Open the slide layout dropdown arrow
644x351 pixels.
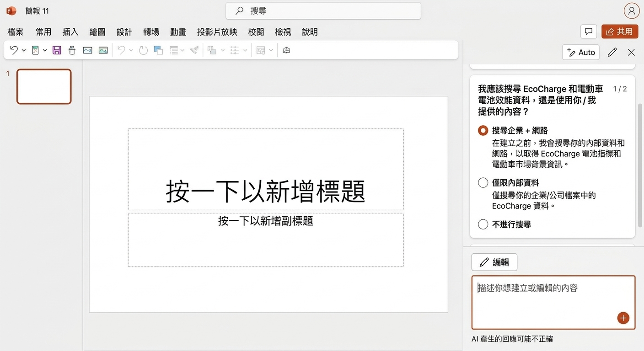[x=271, y=50]
